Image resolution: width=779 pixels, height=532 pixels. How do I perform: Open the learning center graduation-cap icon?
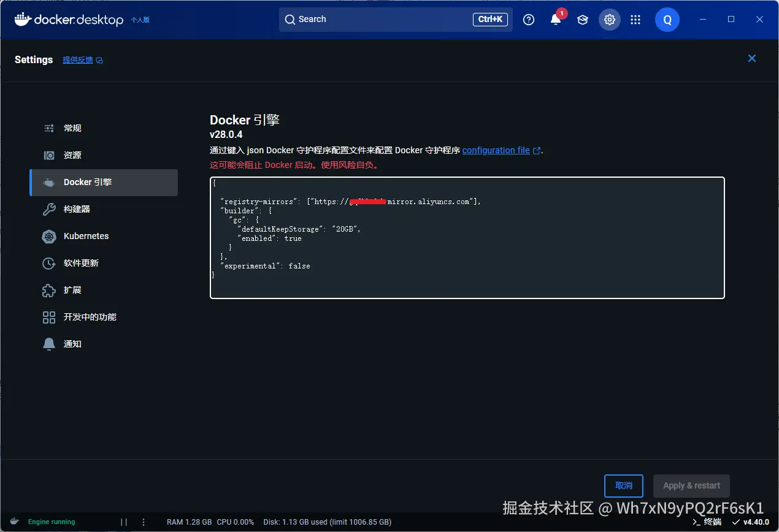click(582, 19)
